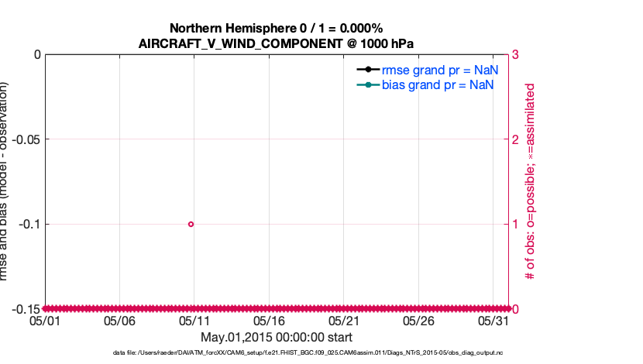Click the red 3 on the right axis
Viewport: 643px width, 364px height.
tap(516, 55)
